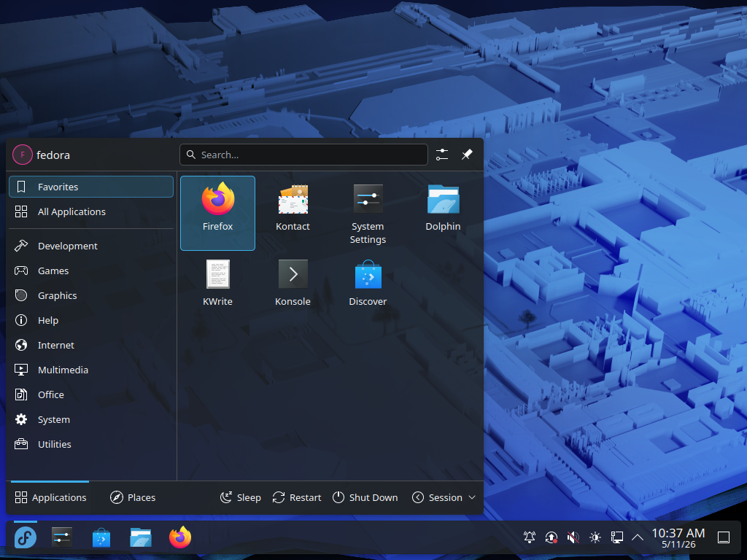The image size is (747, 560).
Task: Open the Office category
Action: click(91, 394)
